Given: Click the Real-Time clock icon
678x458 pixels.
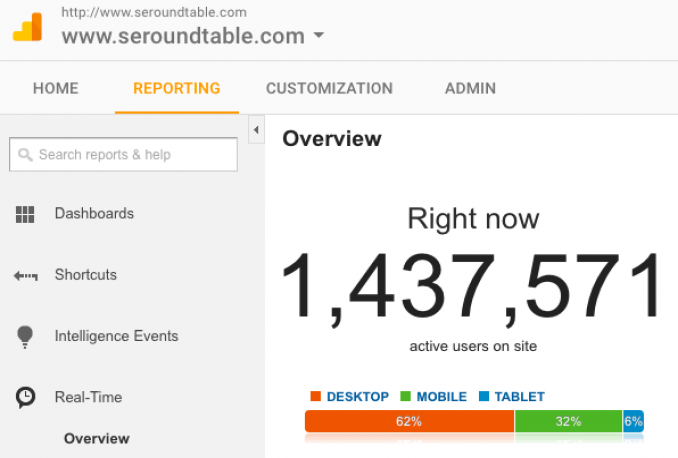Looking at the screenshot, I should click(x=25, y=398).
